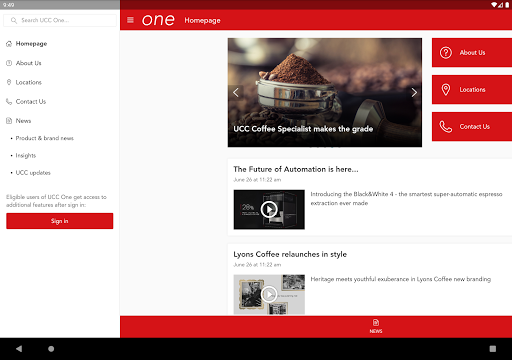Open Product & brand news sub-item
Screen dimensions: 512x360
[x=45, y=138]
